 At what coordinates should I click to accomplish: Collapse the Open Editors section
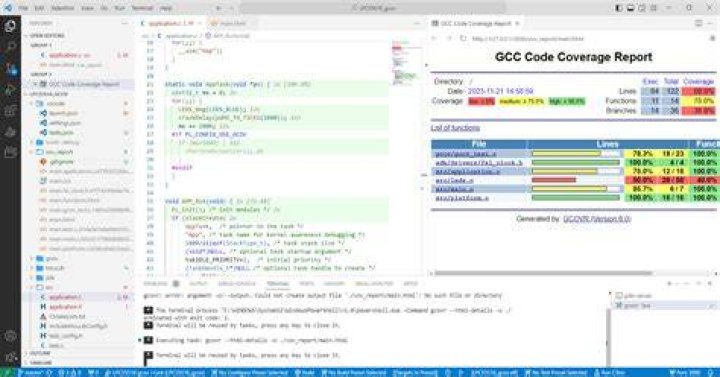click(46, 35)
